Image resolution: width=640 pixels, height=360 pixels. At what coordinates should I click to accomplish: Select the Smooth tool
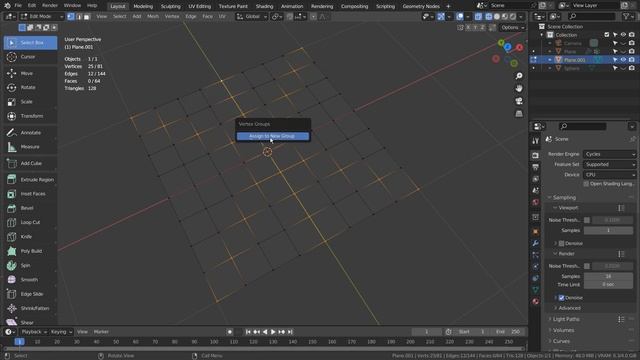[31, 280]
